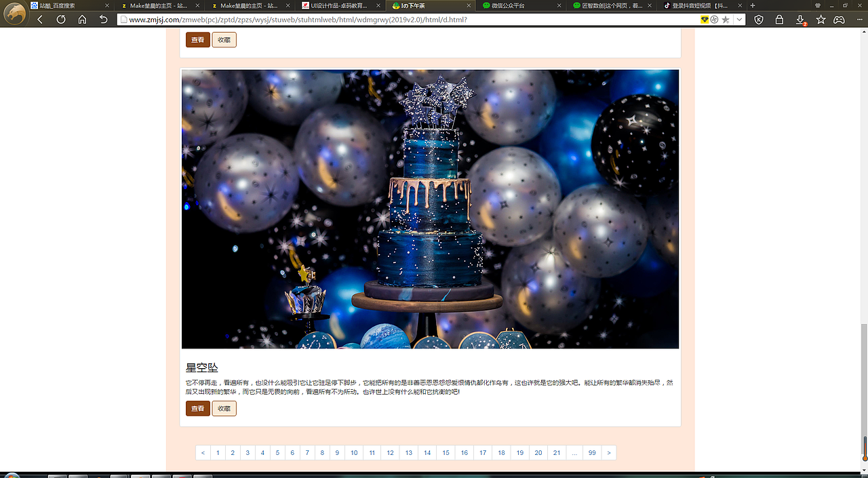Open favorites star icon in toolbar
The width and height of the screenshot is (868, 478).
click(821, 20)
